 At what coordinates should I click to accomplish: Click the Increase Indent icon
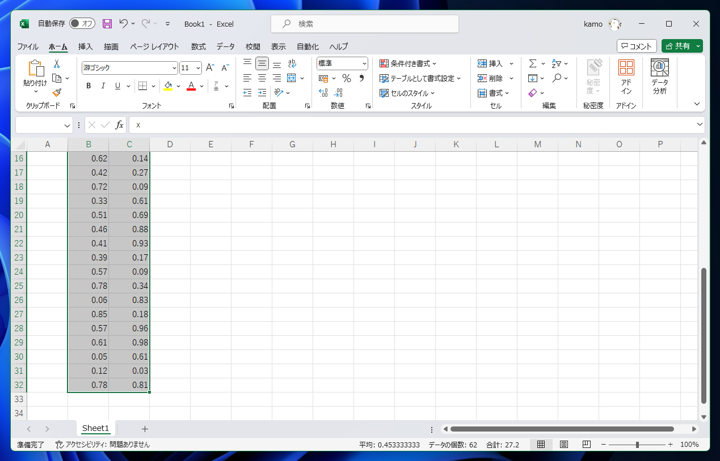click(x=262, y=93)
